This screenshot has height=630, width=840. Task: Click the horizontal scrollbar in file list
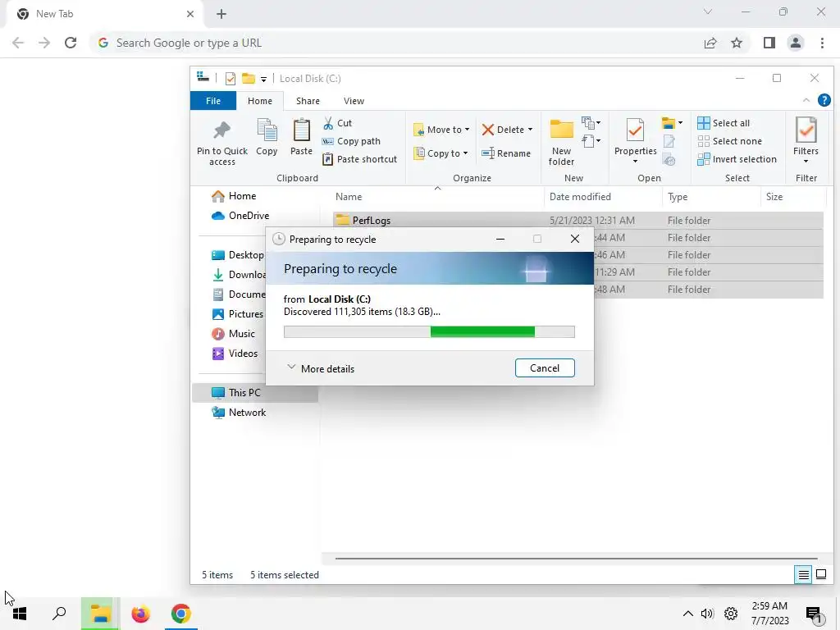[x=577, y=558]
